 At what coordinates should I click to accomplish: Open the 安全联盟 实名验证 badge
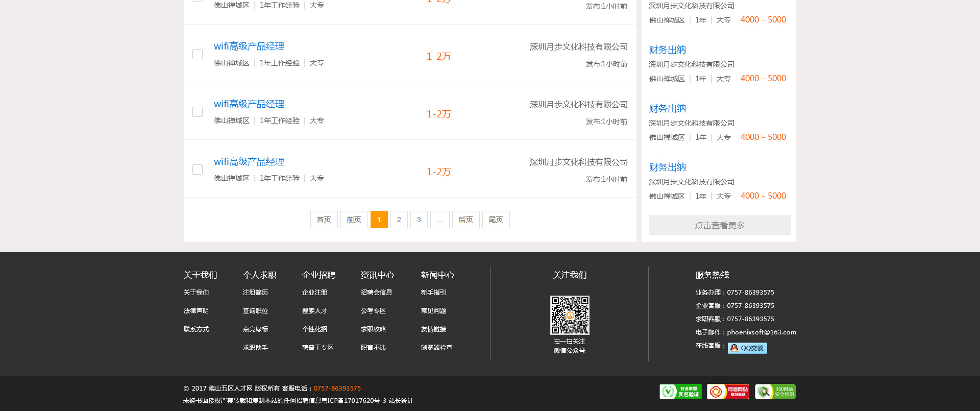(x=680, y=392)
